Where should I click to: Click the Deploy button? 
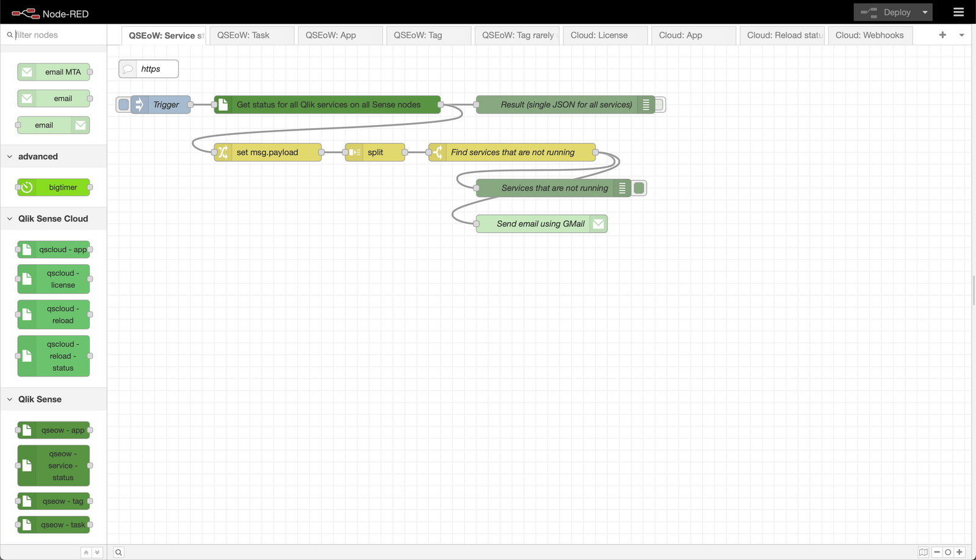(886, 12)
